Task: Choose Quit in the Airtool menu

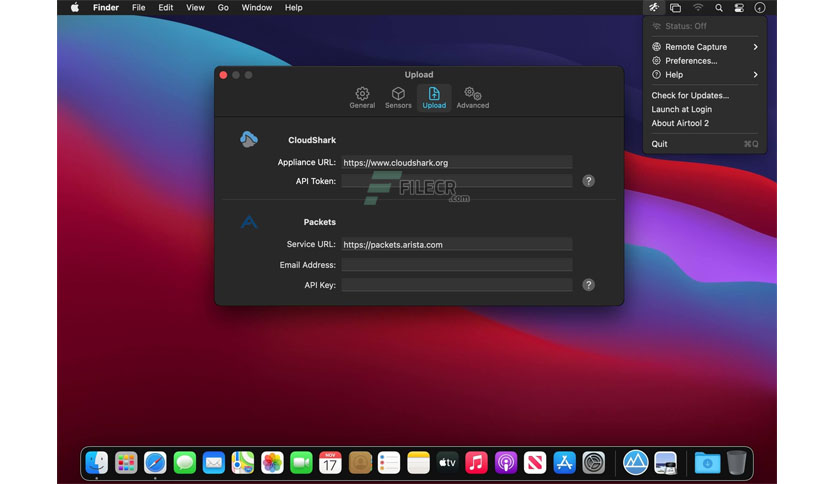Action: (704, 144)
